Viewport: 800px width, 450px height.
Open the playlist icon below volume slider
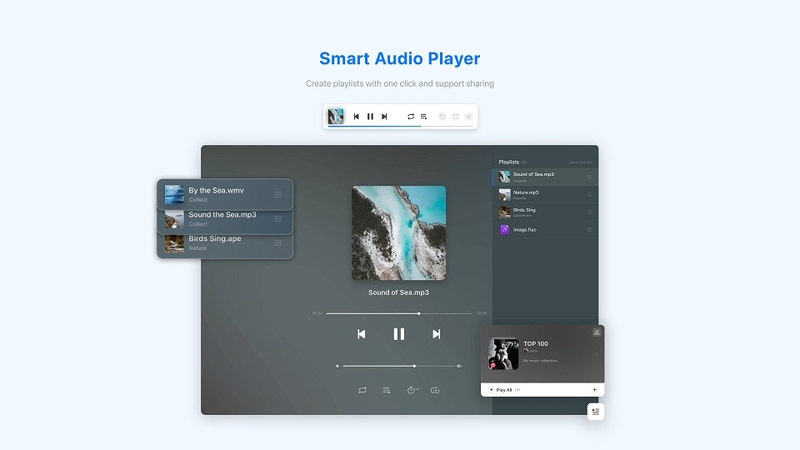coord(386,390)
